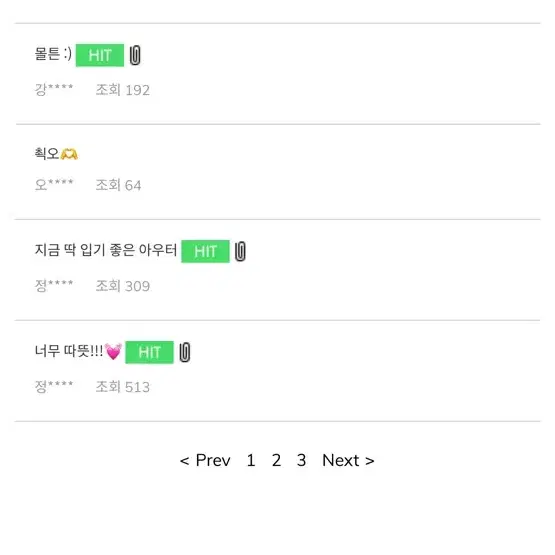This screenshot has height=555, width=555.
Task: Select page 1 in pagination
Action: tap(251, 460)
